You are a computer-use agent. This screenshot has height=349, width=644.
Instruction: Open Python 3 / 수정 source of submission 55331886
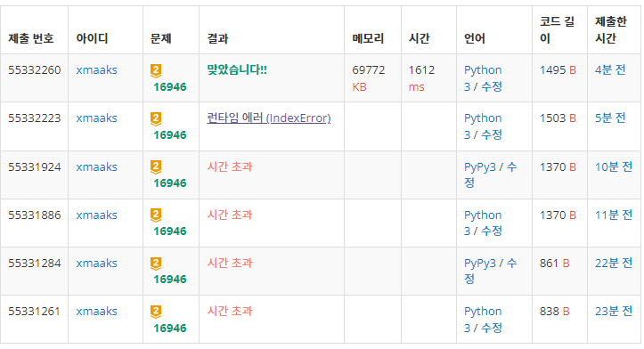[x=483, y=223]
